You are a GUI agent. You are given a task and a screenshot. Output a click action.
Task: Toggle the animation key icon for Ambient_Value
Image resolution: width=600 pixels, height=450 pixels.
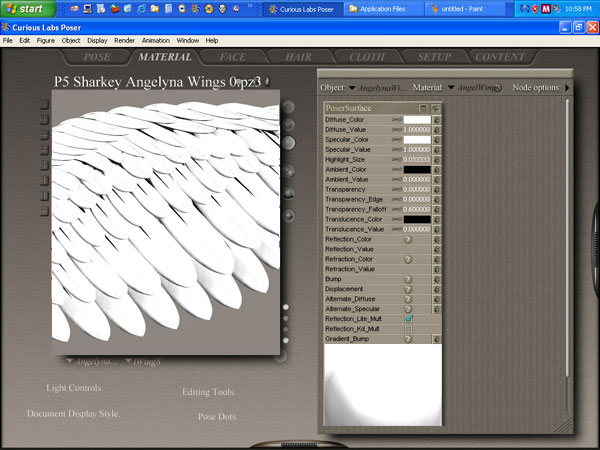coord(397,179)
